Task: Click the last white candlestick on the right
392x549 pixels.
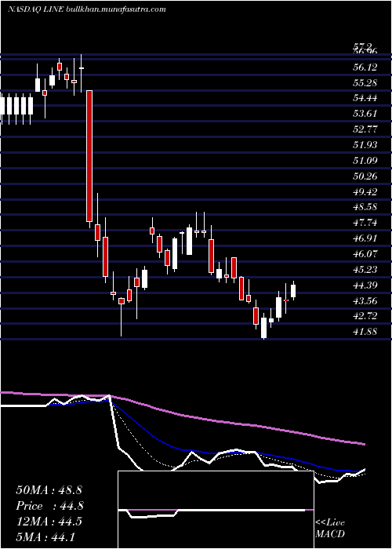Action: click(293, 291)
